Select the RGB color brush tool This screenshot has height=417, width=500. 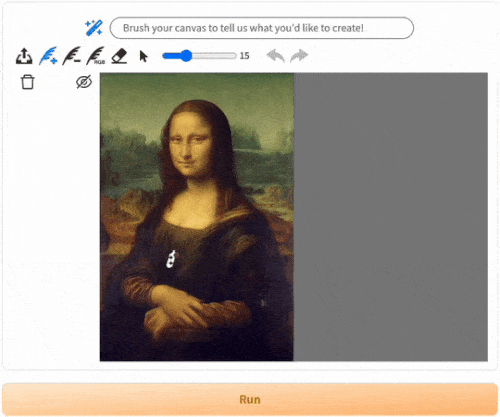[x=96, y=56]
